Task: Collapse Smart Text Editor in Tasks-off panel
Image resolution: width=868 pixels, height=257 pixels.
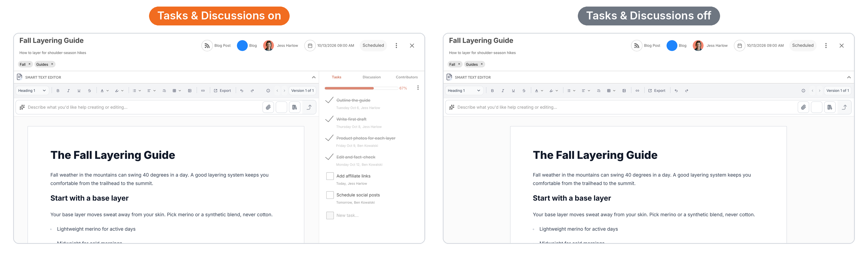Action: pos(849,77)
